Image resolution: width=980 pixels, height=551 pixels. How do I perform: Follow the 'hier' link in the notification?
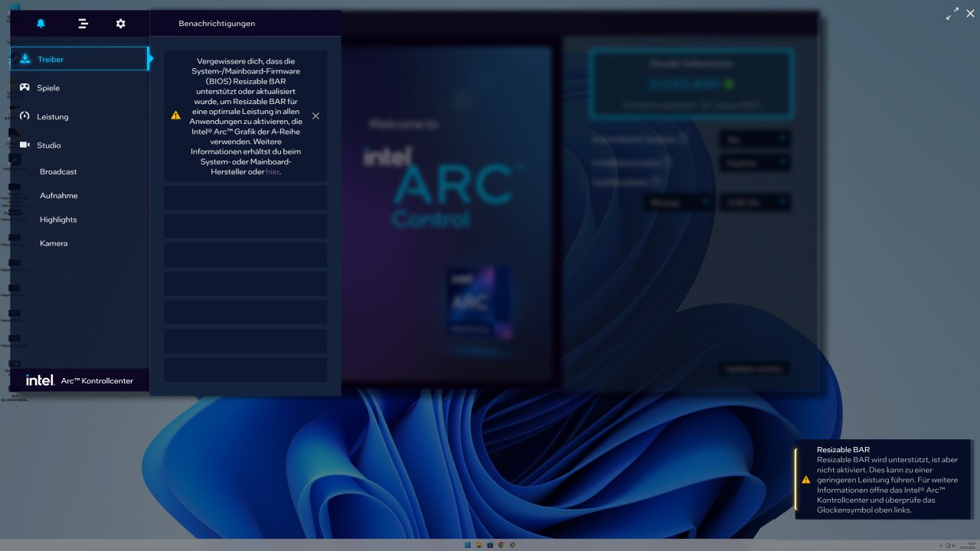(x=273, y=172)
